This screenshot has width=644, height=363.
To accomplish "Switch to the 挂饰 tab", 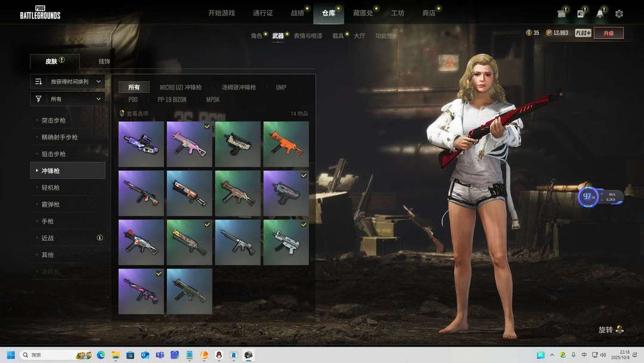I will 104,61.
